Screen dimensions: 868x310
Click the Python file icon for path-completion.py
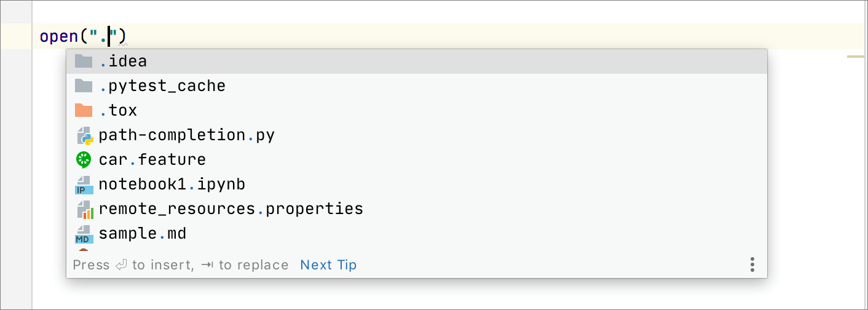tap(84, 135)
